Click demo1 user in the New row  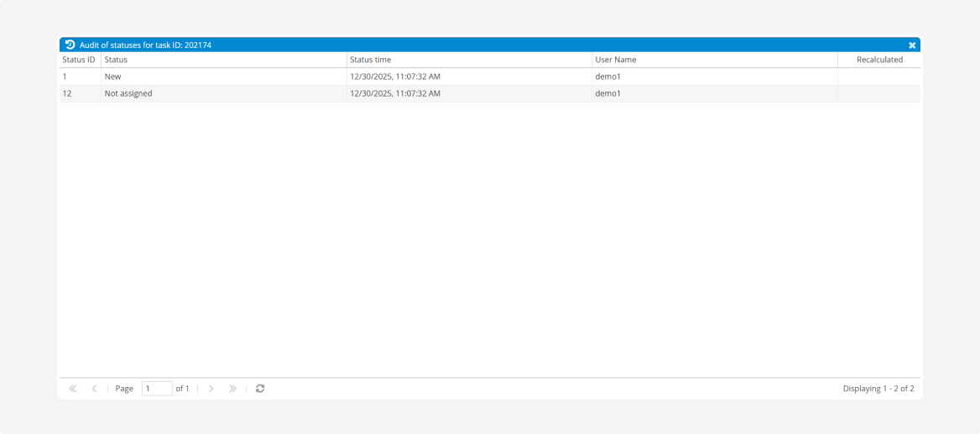(607, 76)
